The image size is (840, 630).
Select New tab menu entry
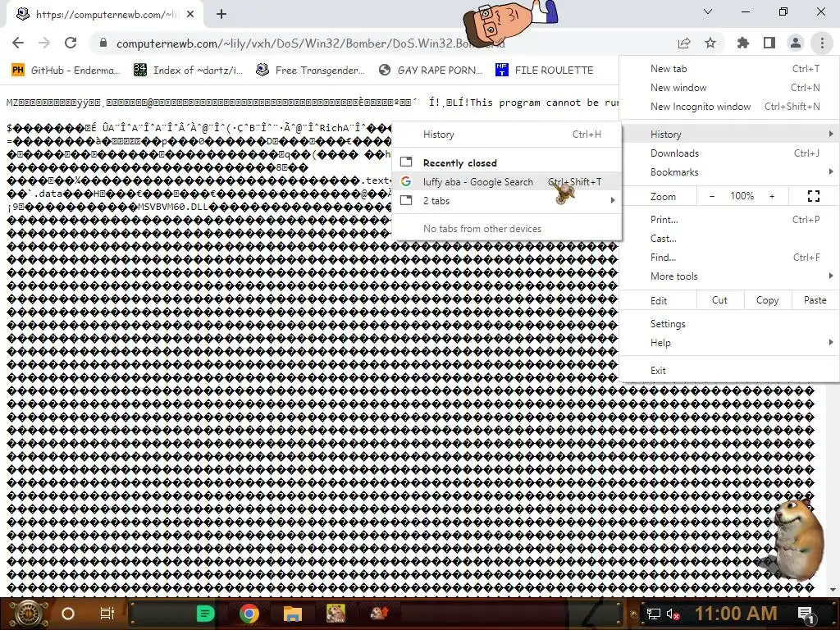(x=729, y=69)
